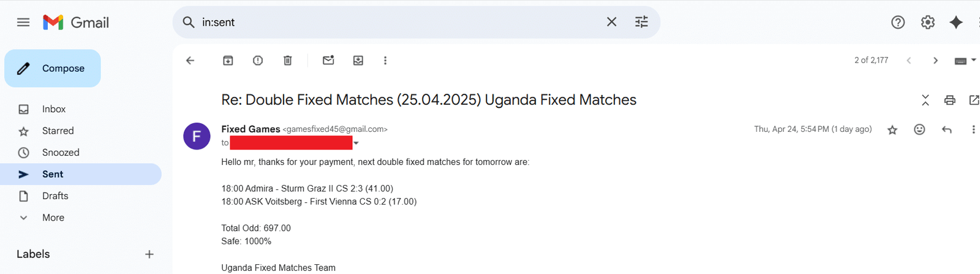Print this email conversation

tap(950, 100)
